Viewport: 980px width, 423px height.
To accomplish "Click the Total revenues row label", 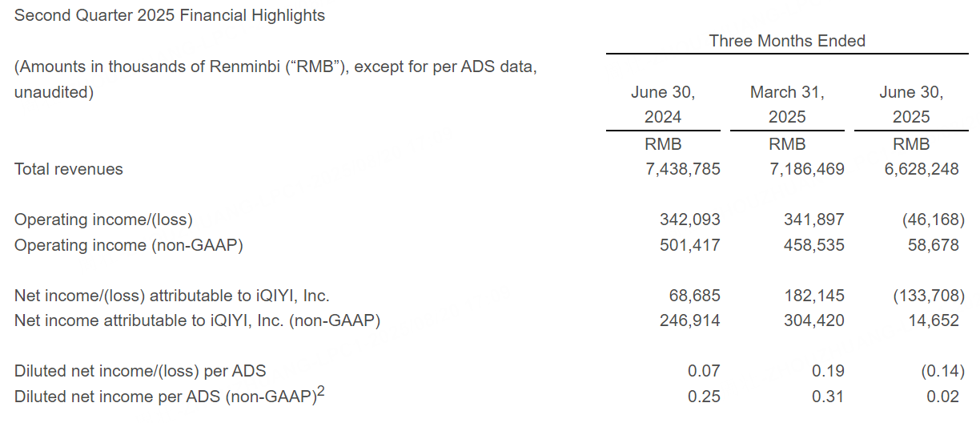I will (x=69, y=169).
